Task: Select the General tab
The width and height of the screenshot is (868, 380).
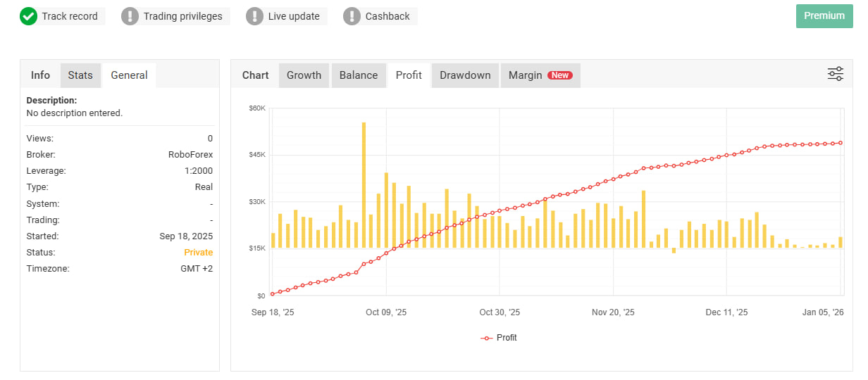Action: [129, 75]
